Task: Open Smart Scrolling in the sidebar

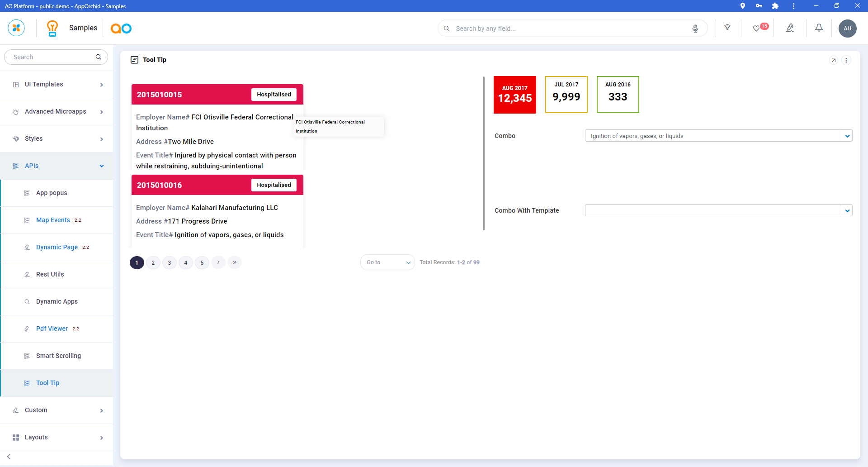Action: [58, 356]
